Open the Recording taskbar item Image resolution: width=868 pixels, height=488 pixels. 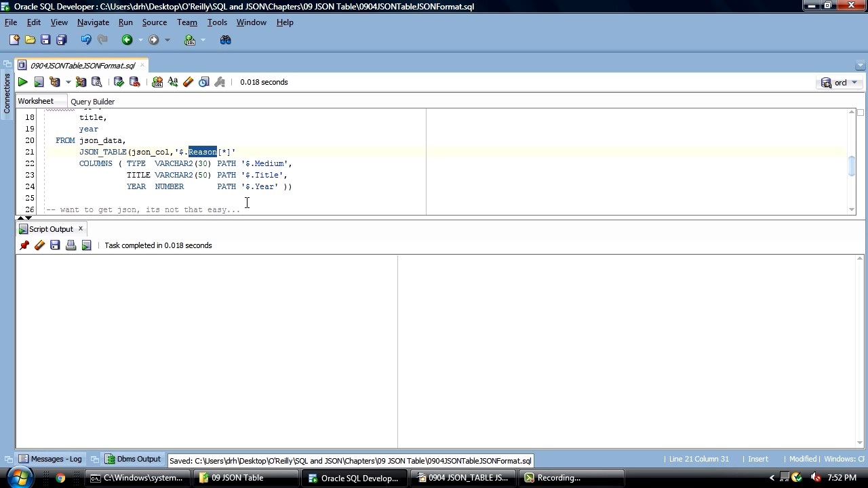tap(571, 478)
